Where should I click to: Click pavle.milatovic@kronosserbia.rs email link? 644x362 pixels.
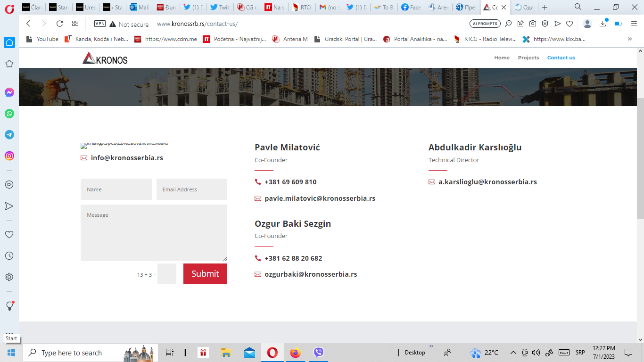320,198
